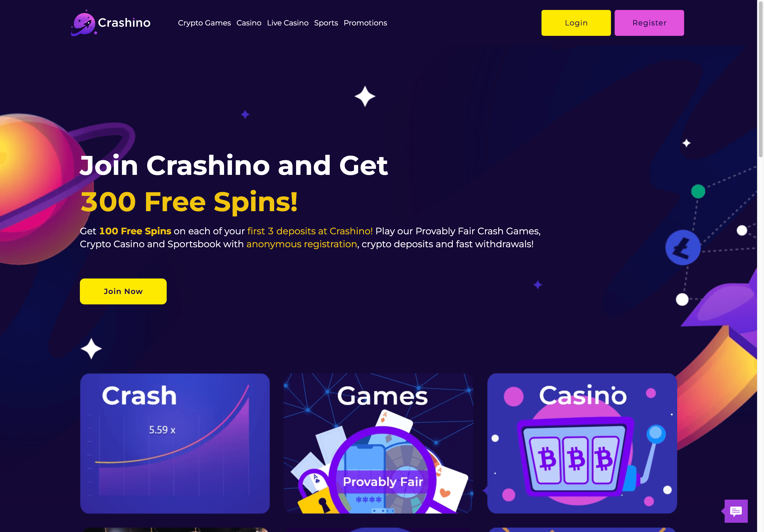Image resolution: width=764 pixels, height=532 pixels.
Task: Click the anonymous registration link
Action: point(301,244)
